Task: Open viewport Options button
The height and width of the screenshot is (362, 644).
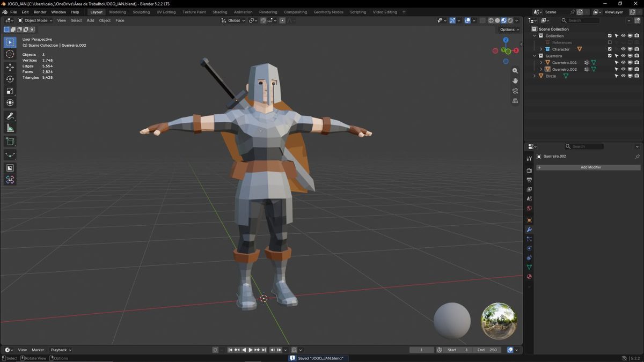Action: (509, 29)
